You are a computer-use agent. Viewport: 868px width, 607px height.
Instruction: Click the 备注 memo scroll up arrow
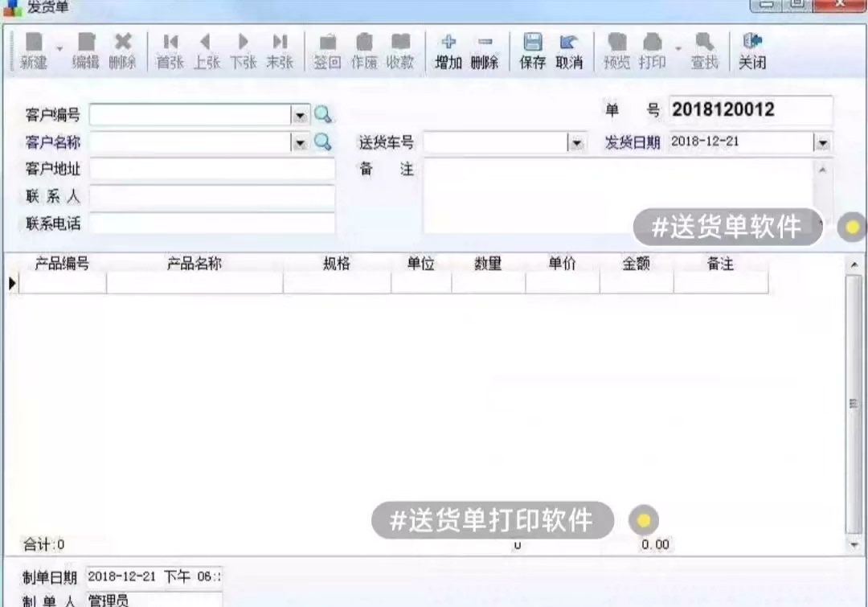point(823,170)
